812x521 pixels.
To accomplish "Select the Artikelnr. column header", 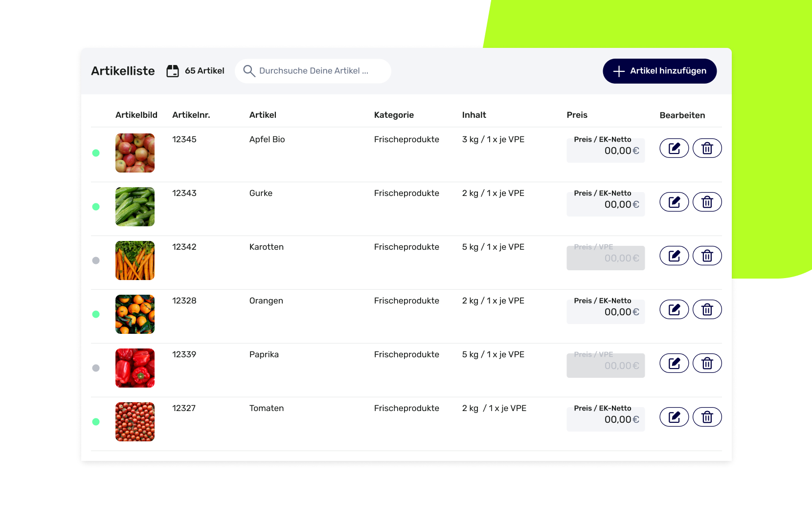I will click(x=191, y=115).
